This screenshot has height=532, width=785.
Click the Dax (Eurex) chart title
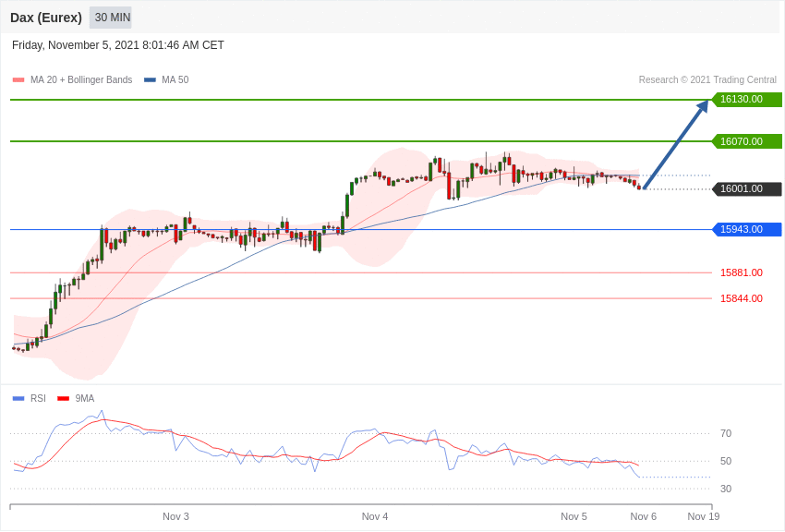click(46, 18)
